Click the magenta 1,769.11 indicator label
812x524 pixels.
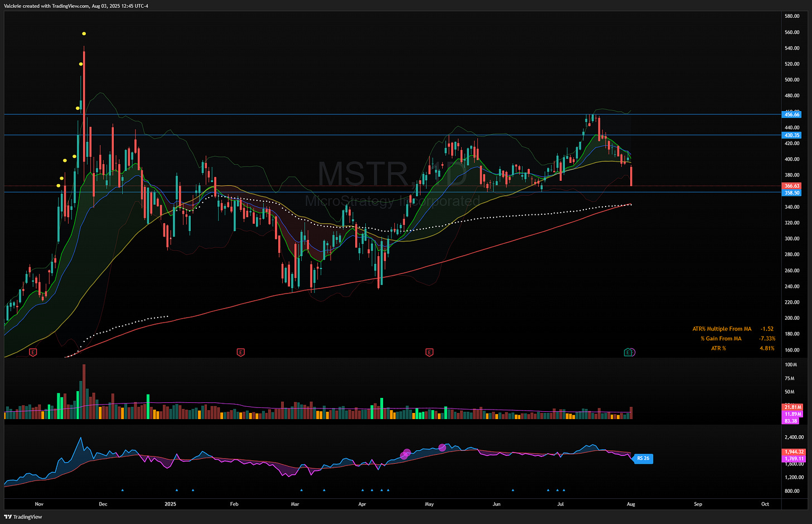click(794, 459)
